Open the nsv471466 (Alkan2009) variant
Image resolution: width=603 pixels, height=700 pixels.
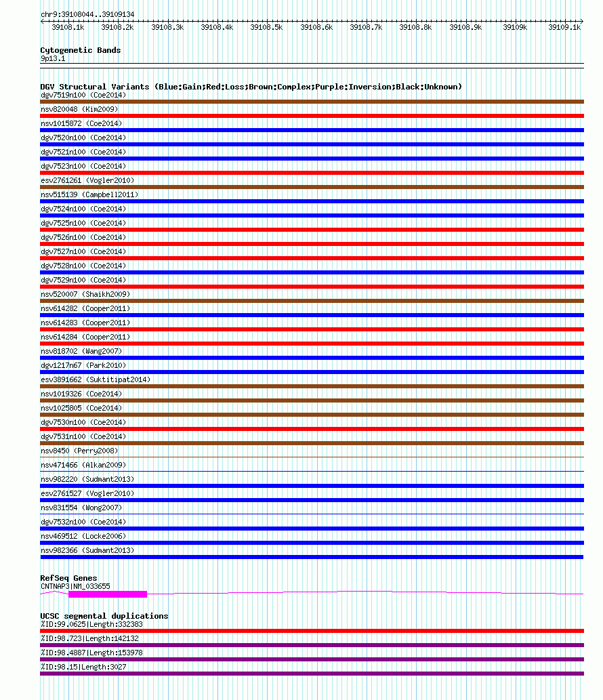(x=83, y=465)
